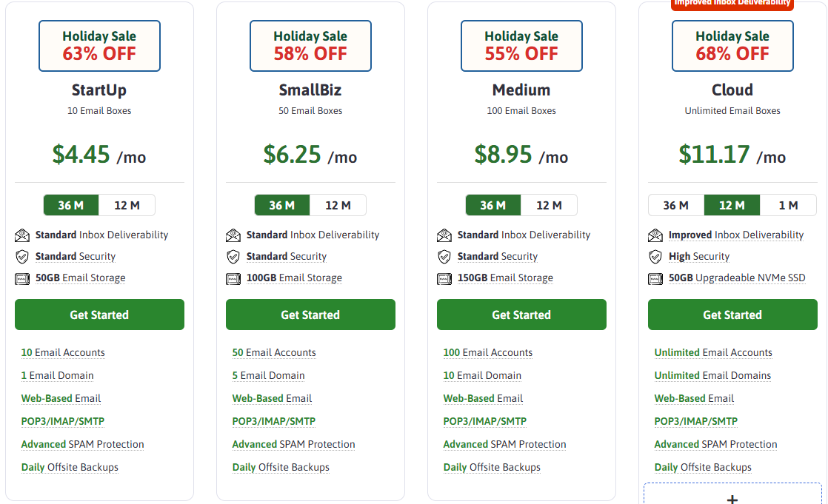Image resolution: width=828 pixels, height=504 pixels.
Task: Select 36 M term on Cloud plan
Action: [x=675, y=205]
